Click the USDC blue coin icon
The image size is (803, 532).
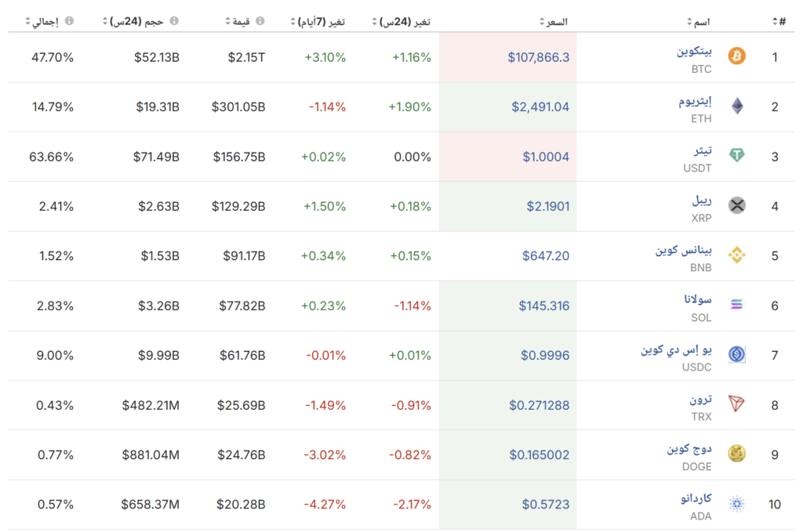point(736,355)
